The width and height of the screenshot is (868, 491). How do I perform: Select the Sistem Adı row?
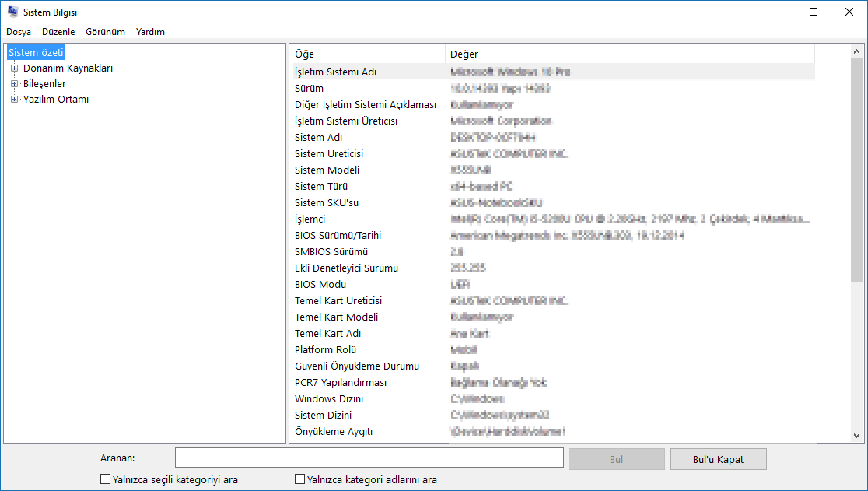click(554, 137)
